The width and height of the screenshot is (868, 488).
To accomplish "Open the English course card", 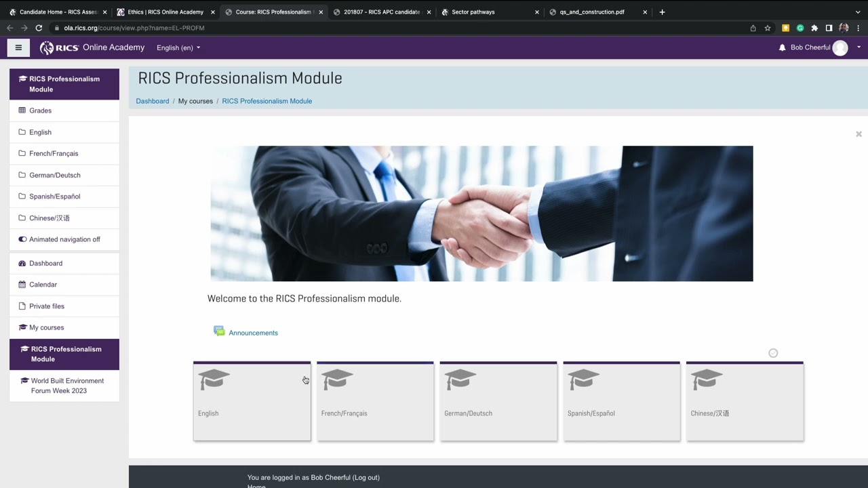I will (x=252, y=401).
